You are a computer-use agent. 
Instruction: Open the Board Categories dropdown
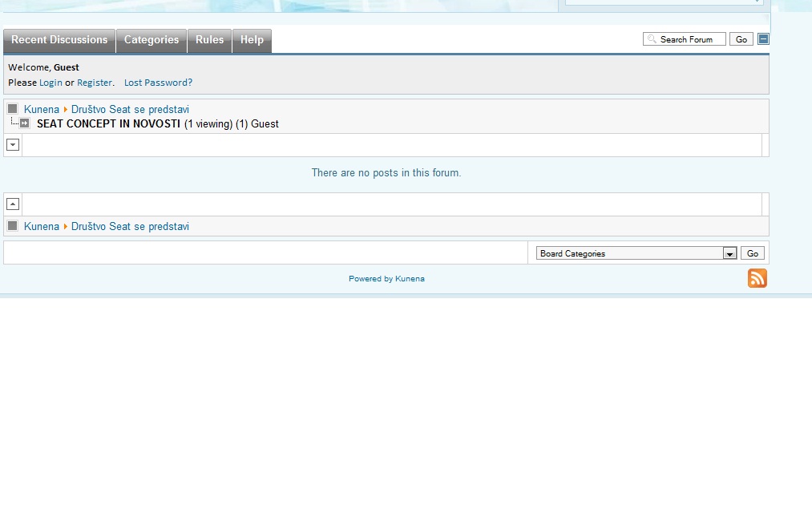click(x=636, y=253)
